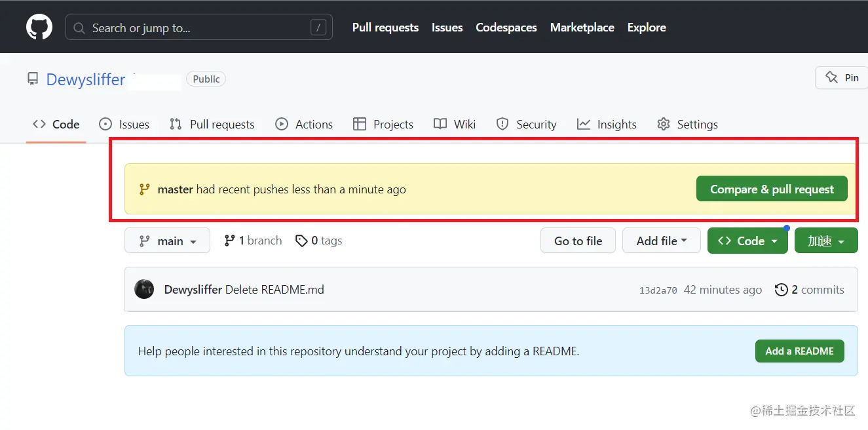Click the pin icon in Pin button

[831, 77]
